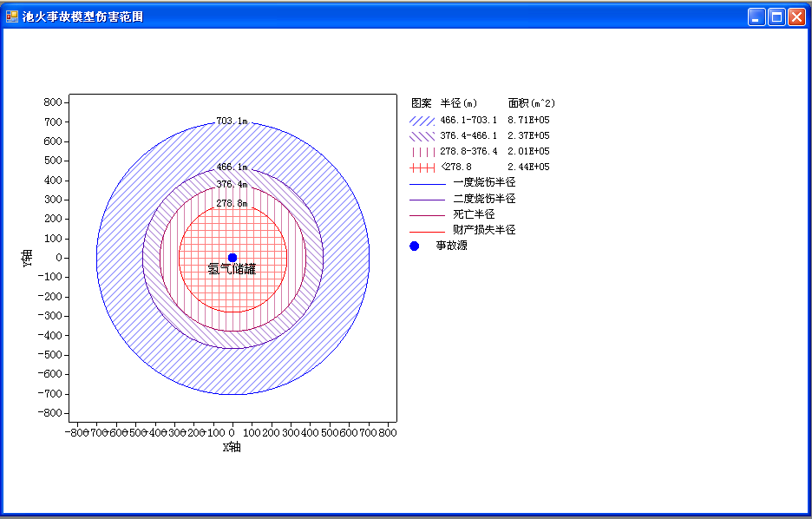Click area value 2.37E+05
The height and width of the screenshot is (519, 812).
[x=528, y=135]
